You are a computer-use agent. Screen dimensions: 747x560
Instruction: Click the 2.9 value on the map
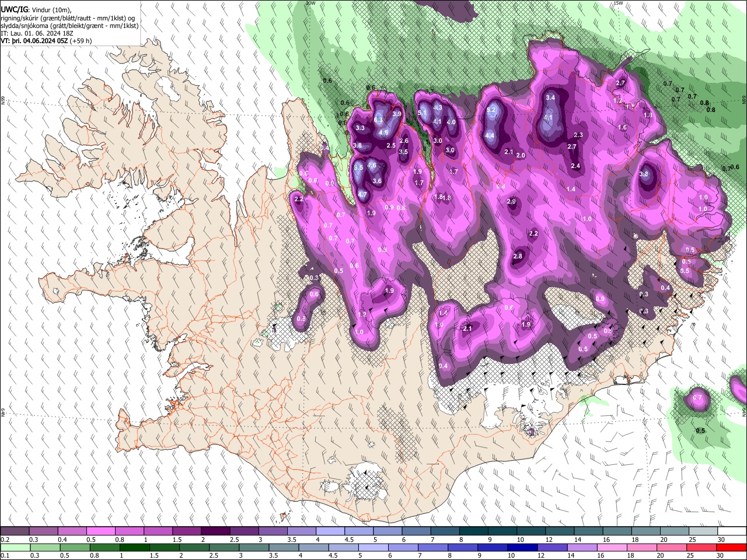click(511, 201)
